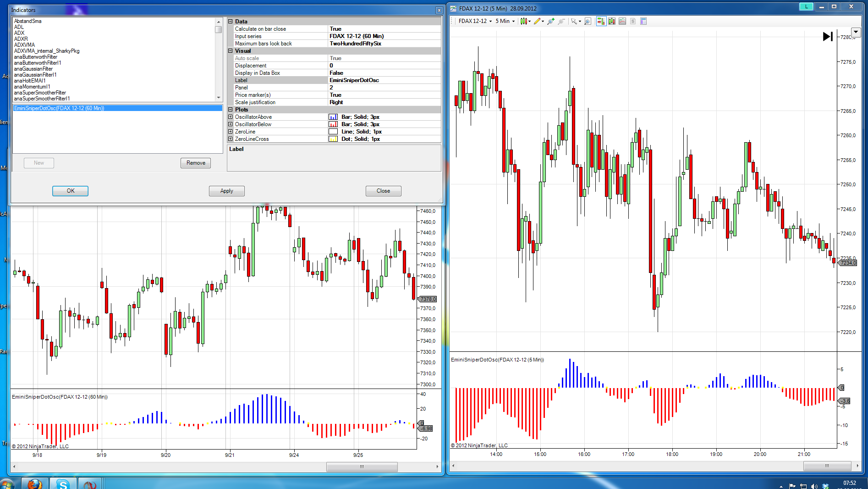Click the Display in Data Box value
868x489 pixels.
click(x=385, y=73)
